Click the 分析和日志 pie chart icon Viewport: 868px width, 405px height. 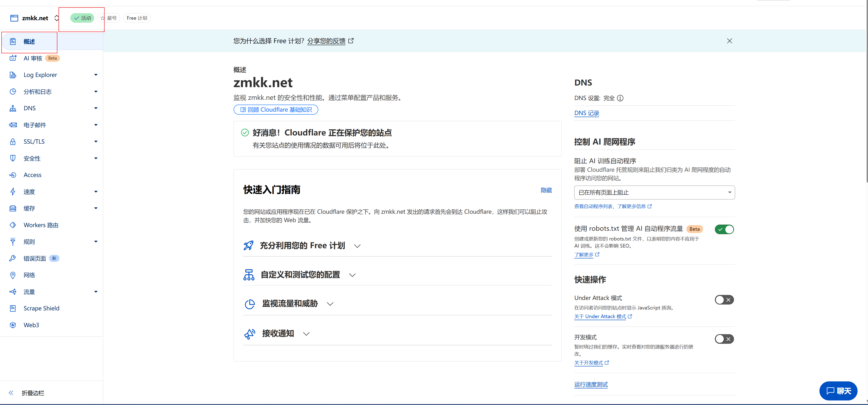[13, 91]
